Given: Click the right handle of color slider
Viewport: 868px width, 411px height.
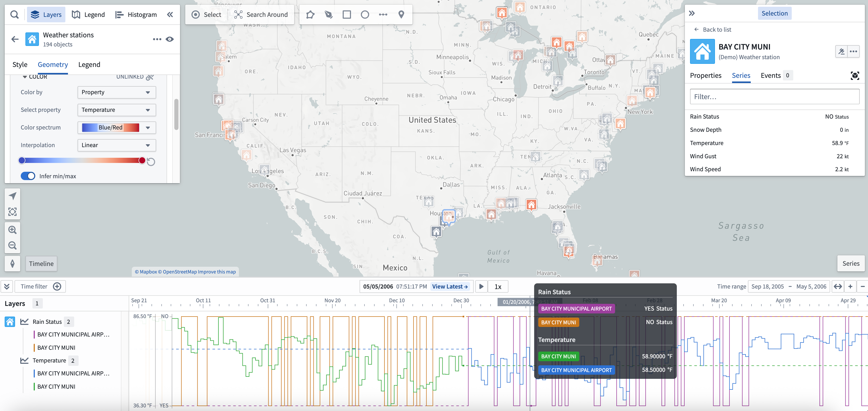Looking at the screenshot, I should point(142,161).
